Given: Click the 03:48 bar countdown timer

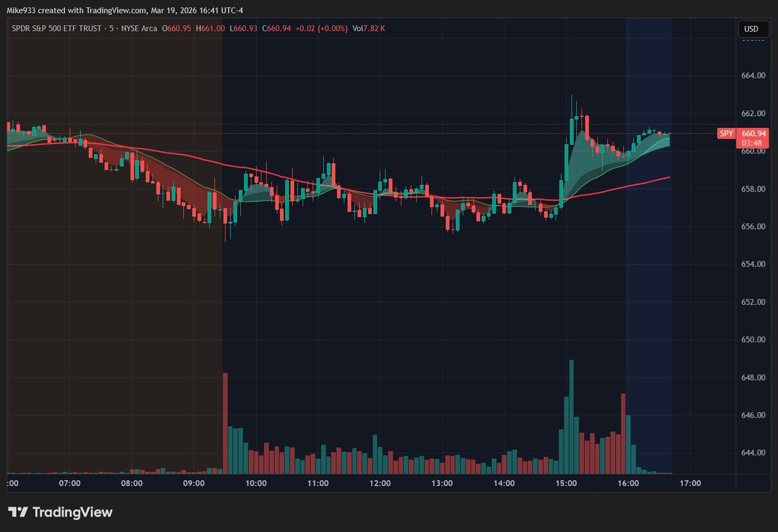Looking at the screenshot, I should coord(751,143).
